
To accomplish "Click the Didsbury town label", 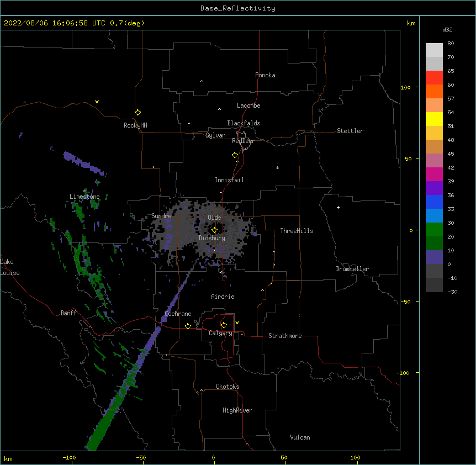I will pos(211,238).
